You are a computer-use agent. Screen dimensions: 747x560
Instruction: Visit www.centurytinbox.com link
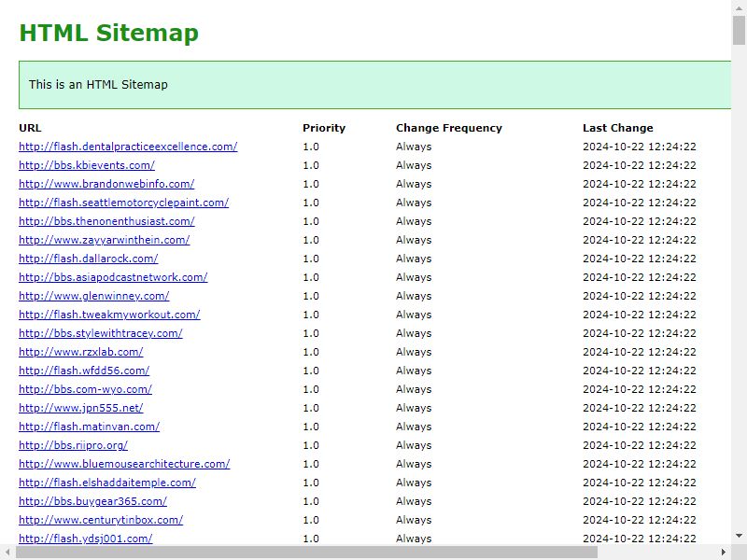(101, 520)
